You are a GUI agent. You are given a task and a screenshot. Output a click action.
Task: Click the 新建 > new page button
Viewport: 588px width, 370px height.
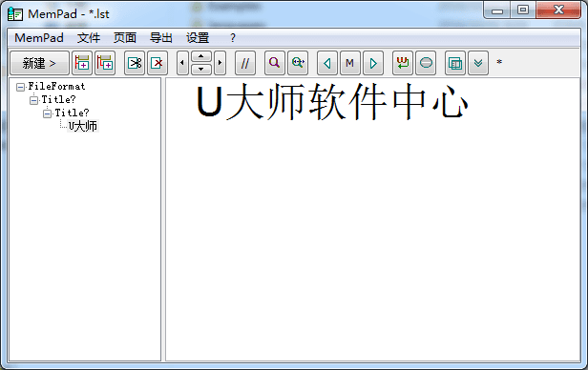[x=39, y=63]
